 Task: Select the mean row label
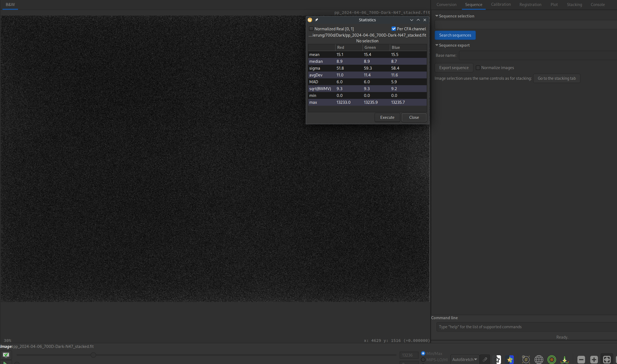coord(314,55)
